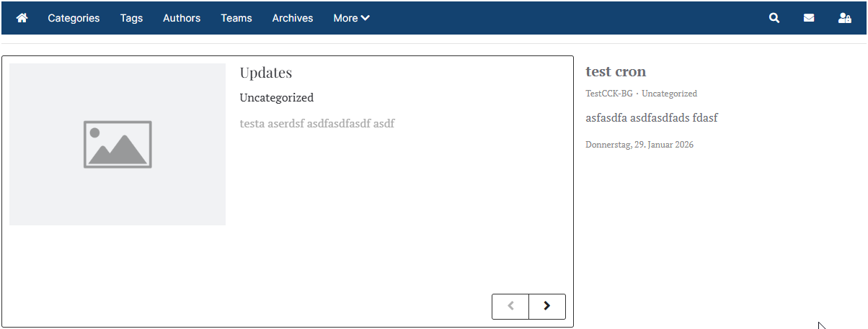Image resolution: width=868 pixels, height=329 pixels.
Task: Open the Teams menu item
Action: (236, 18)
